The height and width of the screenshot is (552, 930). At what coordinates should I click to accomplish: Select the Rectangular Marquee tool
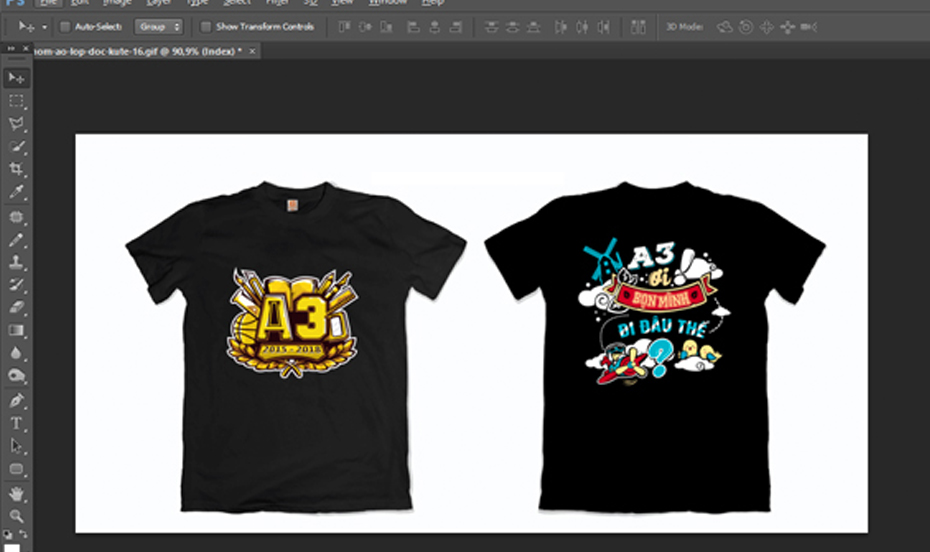[x=17, y=101]
